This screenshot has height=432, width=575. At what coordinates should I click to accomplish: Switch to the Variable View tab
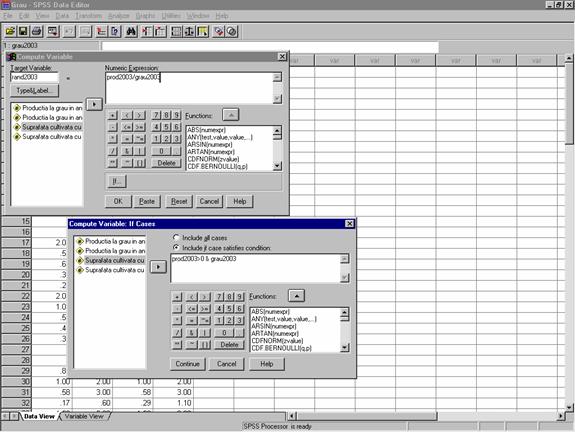tap(84, 416)
